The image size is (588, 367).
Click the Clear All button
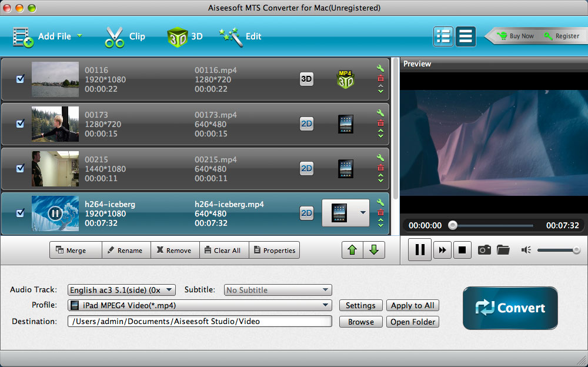(x=224, y=251)
